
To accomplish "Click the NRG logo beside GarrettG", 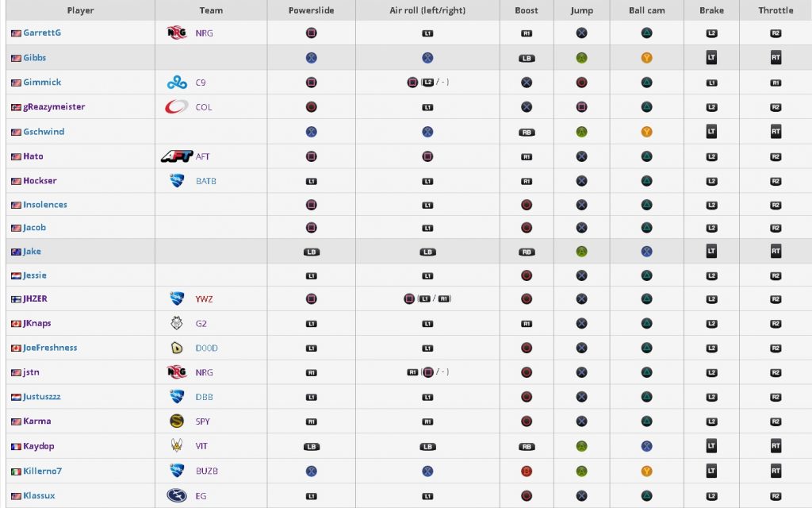I will coord(177,33).
